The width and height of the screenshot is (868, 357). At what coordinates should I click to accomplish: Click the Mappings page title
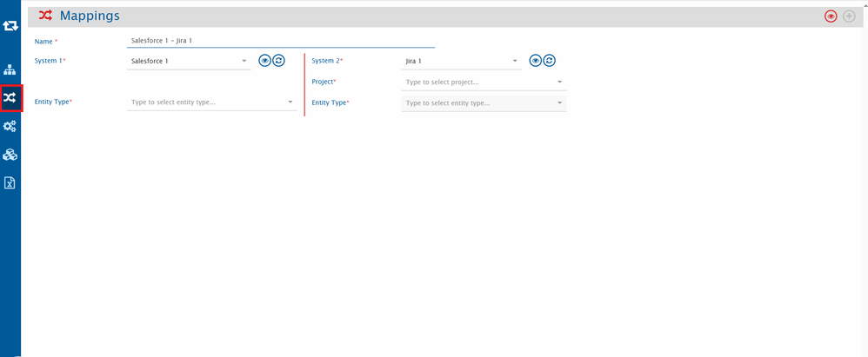90,16
